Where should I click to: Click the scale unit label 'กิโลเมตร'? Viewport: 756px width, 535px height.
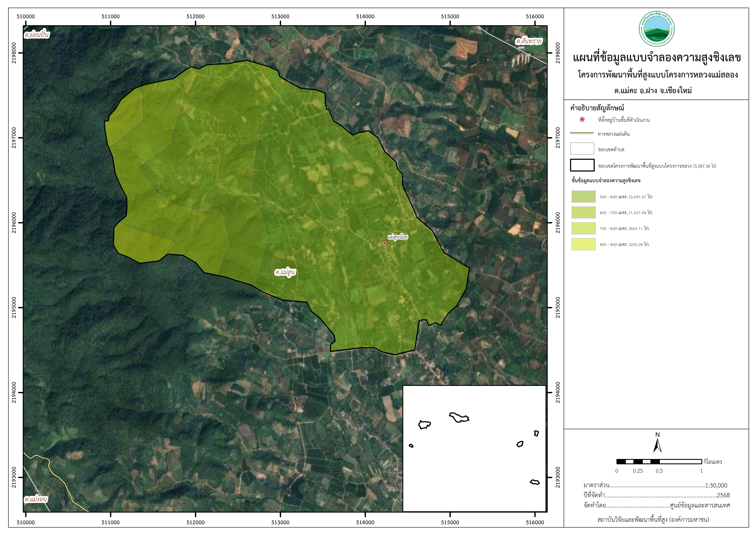pos(713,462)
